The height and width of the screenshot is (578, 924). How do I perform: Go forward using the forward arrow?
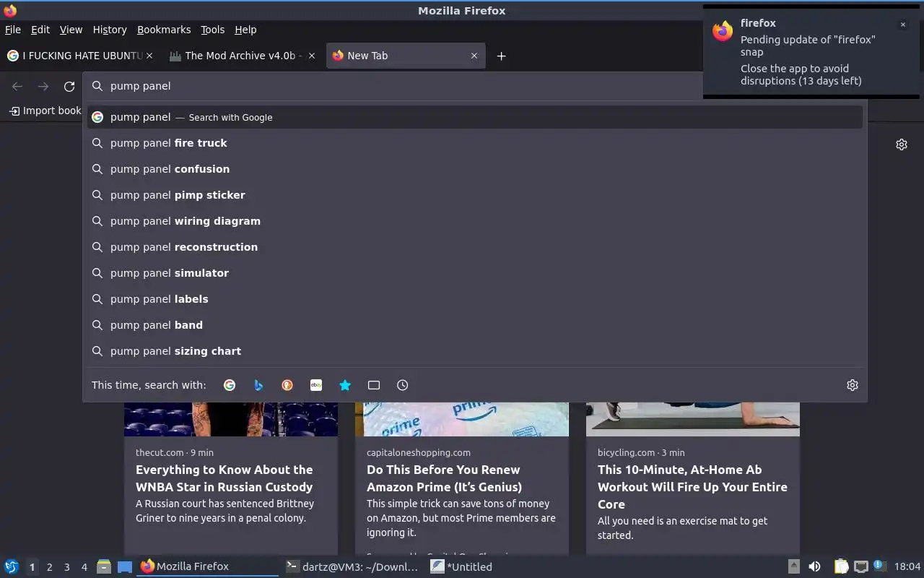coord(43,87)
